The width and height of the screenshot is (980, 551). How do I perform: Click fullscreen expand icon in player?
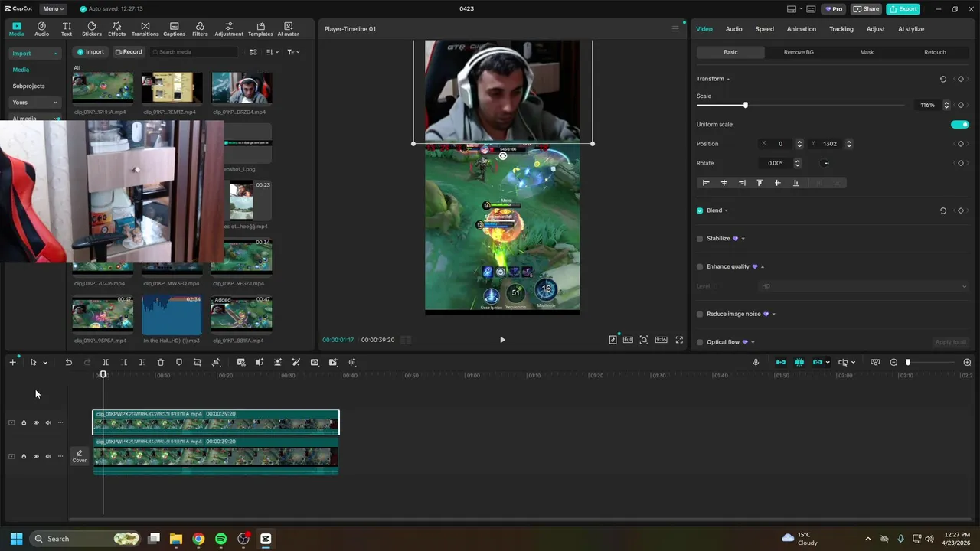click(x=679, y=340)
